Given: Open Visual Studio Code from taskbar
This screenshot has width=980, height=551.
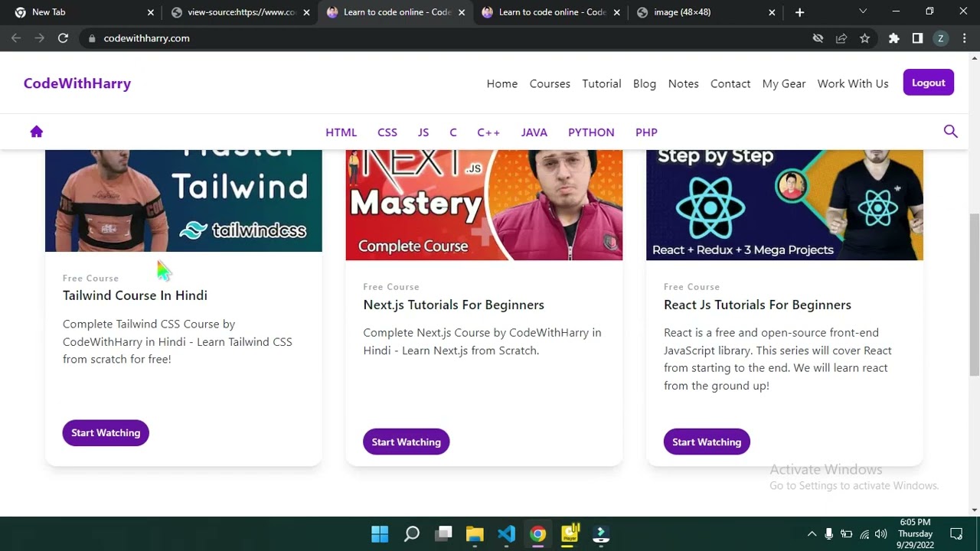Looking at the screenshot, I should coord(506,534).
